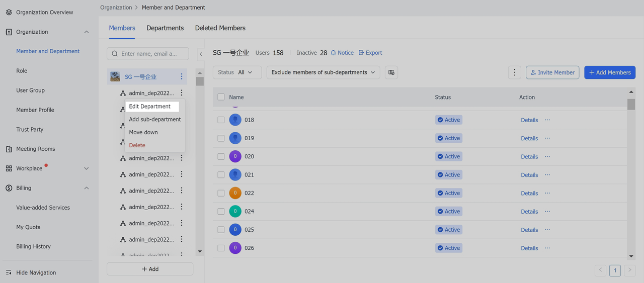The image size is (644, 283).
Task: Open Details for member 022
Action: (529, 194)
